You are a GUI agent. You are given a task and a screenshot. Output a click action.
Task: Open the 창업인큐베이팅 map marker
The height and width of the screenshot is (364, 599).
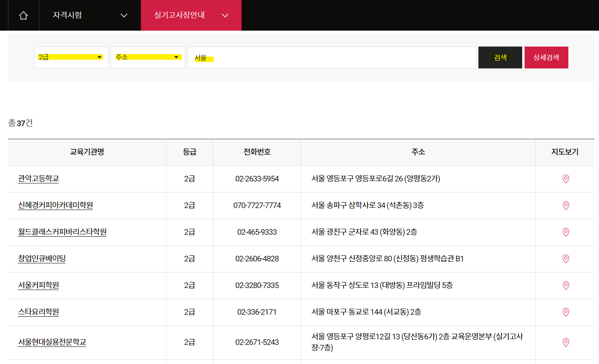click(x=566, y=259)
